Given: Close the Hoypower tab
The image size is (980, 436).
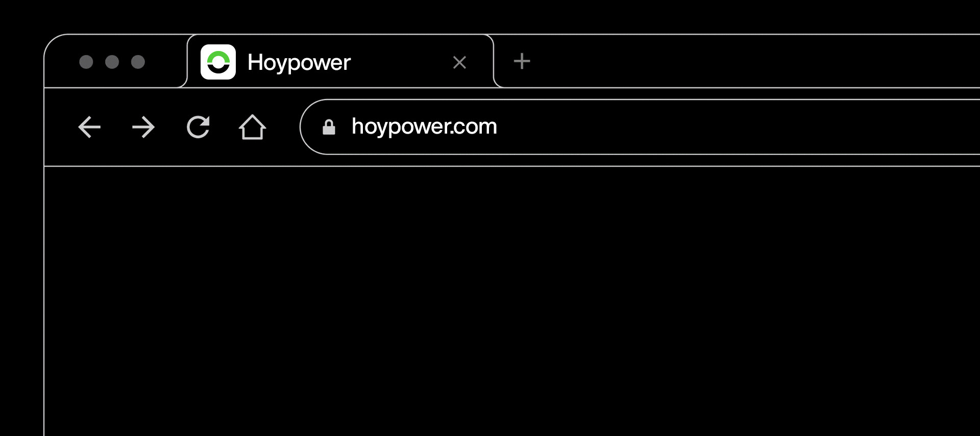Looking at the screenshot, I should [459, 62].
